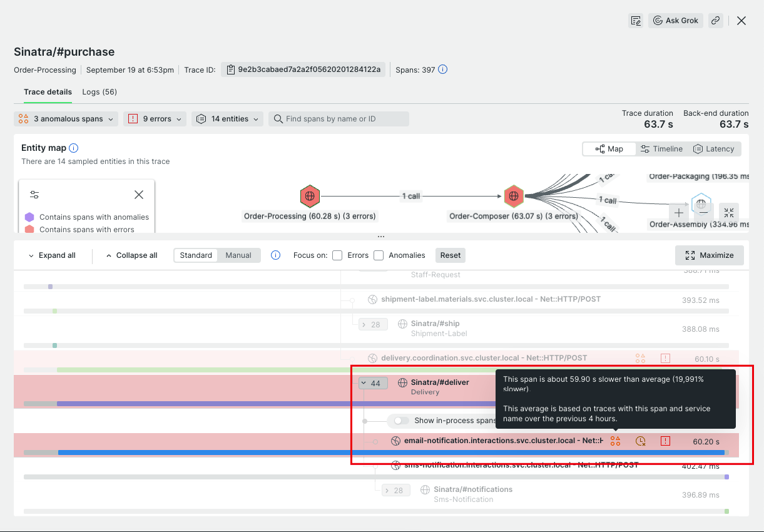Click the panel resize handle dots
764x532 pixels.
pyautogui.click(x=381, y=237)
